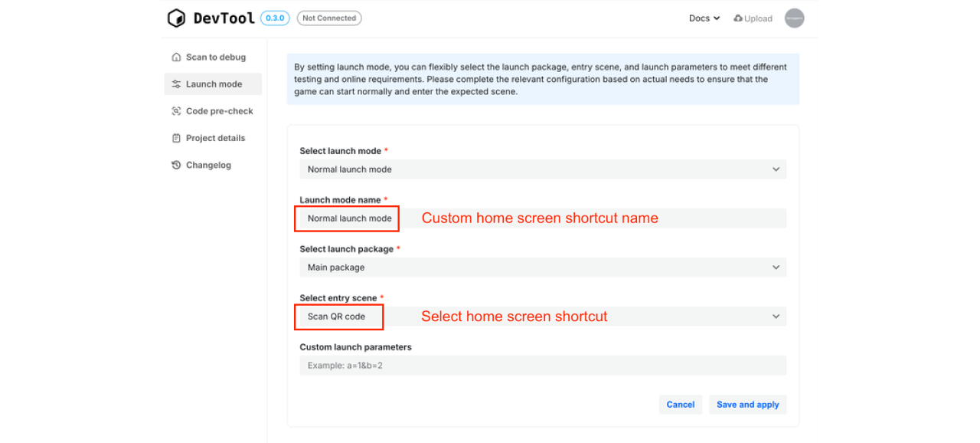
Task: Click the Launch mode sliders icon
Action: click(x=177, y=84)
